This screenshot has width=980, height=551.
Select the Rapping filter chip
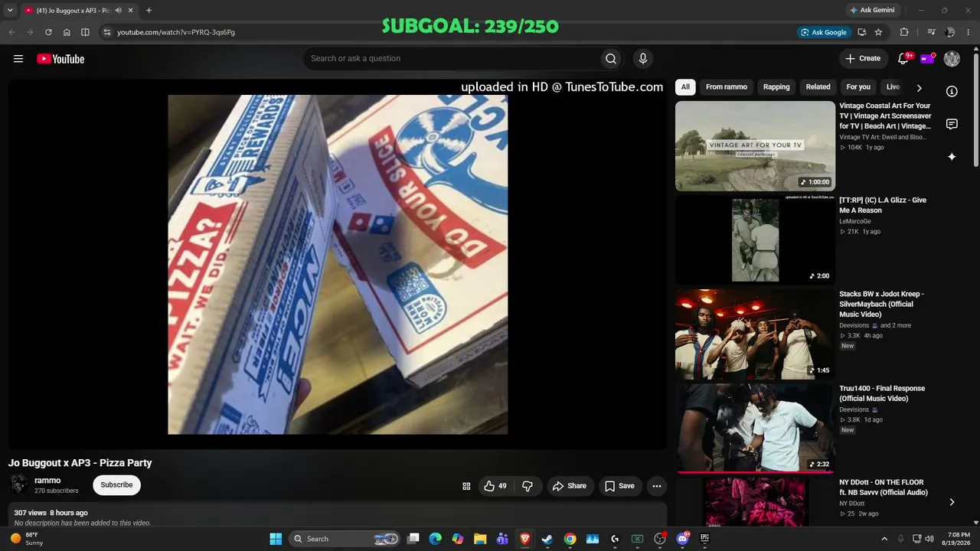pos(776,87)
